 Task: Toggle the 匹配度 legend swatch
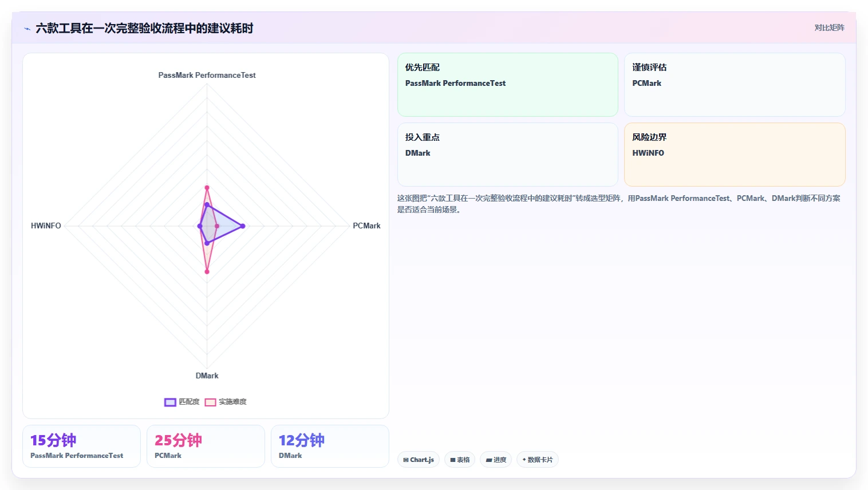(x=170, y=402)
